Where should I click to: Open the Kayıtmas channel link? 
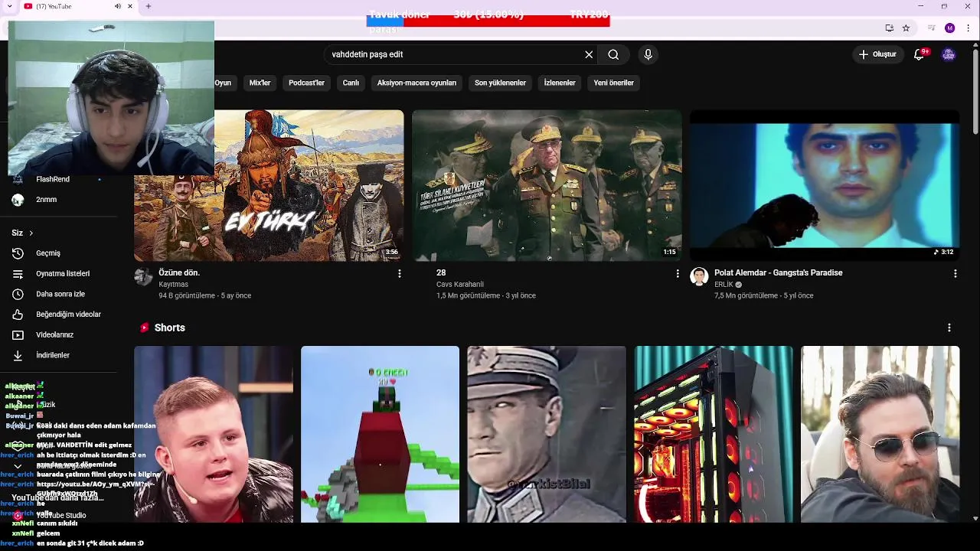coord(173,285)
